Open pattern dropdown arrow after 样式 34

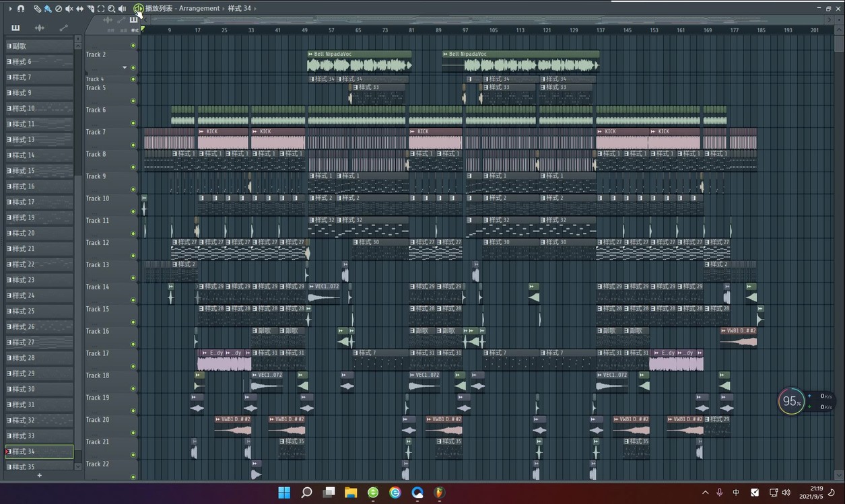(256, 9)
